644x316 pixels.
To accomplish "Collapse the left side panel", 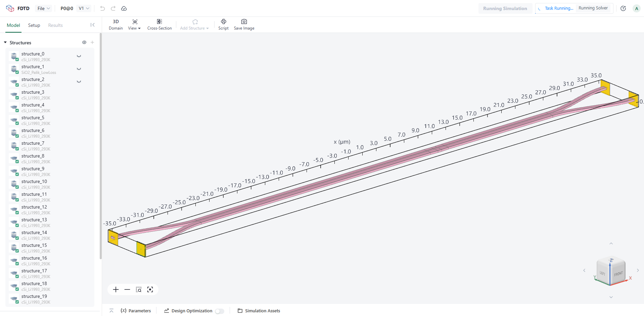I will pyautogui.click(x=93, y=25).
